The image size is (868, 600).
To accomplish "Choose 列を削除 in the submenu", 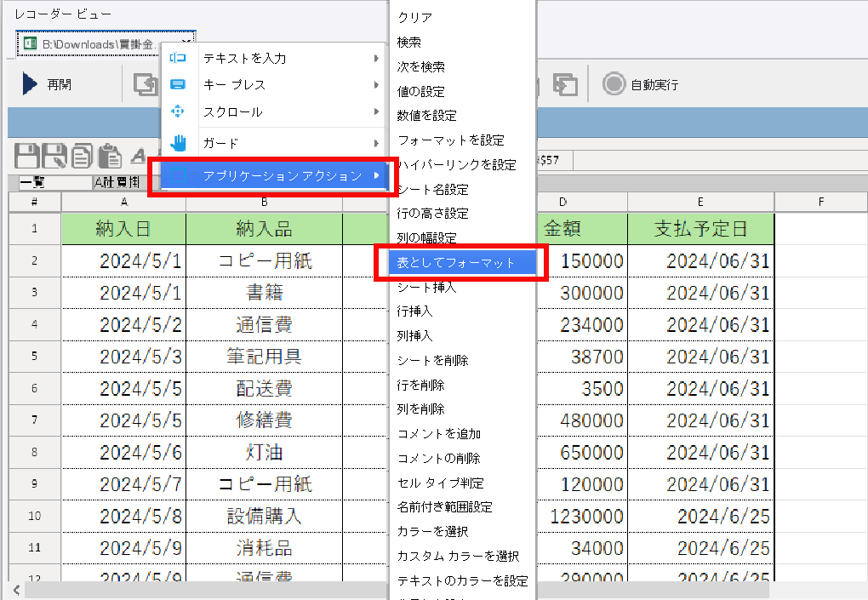I will pos(462,409).
